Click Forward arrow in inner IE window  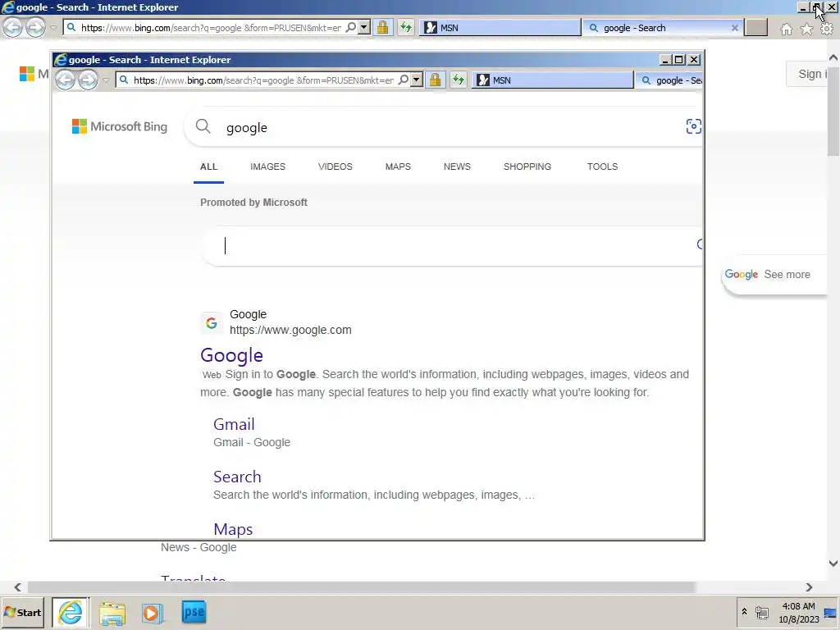tap(88, 80)
